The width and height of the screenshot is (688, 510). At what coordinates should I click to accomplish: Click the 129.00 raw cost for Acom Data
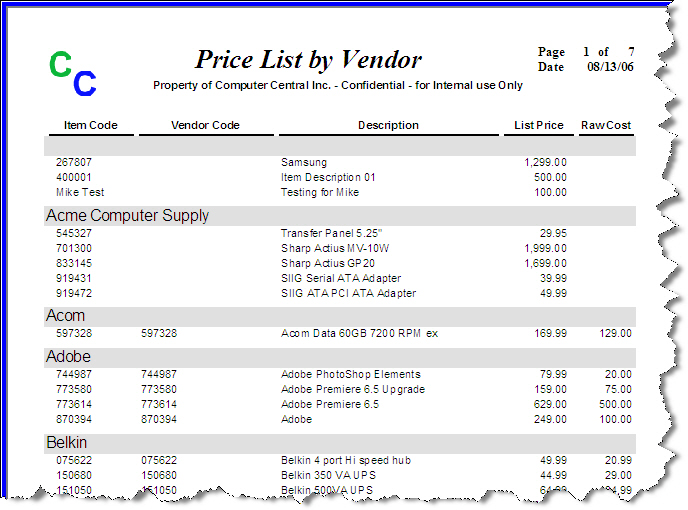[x=613, y=334]
